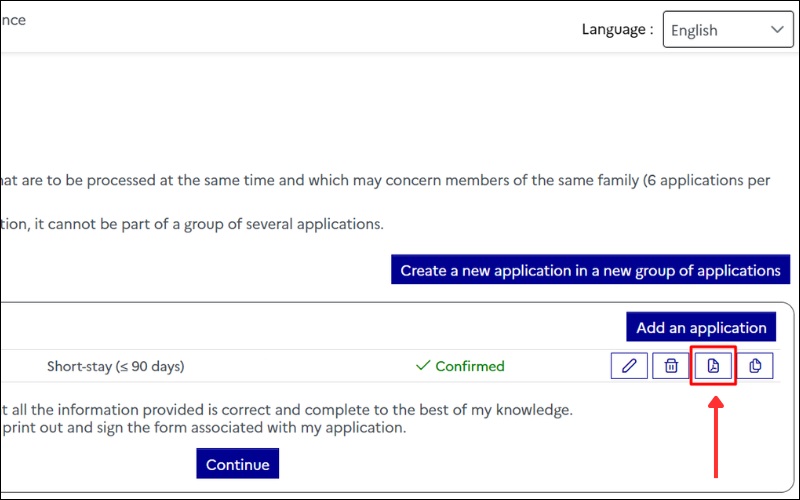Click the Language label text
This screenshot has height=500, width=800.
click(617, 30)
